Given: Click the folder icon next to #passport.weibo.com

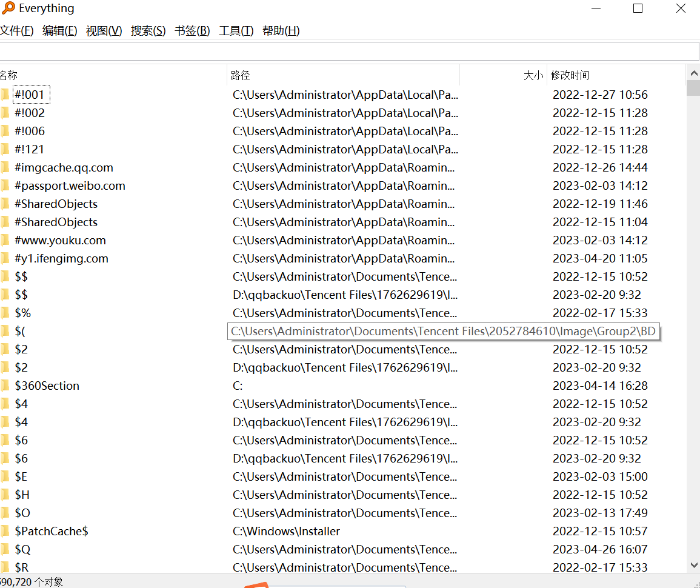Looking at the screenshot, I should (x=5, y=185).
